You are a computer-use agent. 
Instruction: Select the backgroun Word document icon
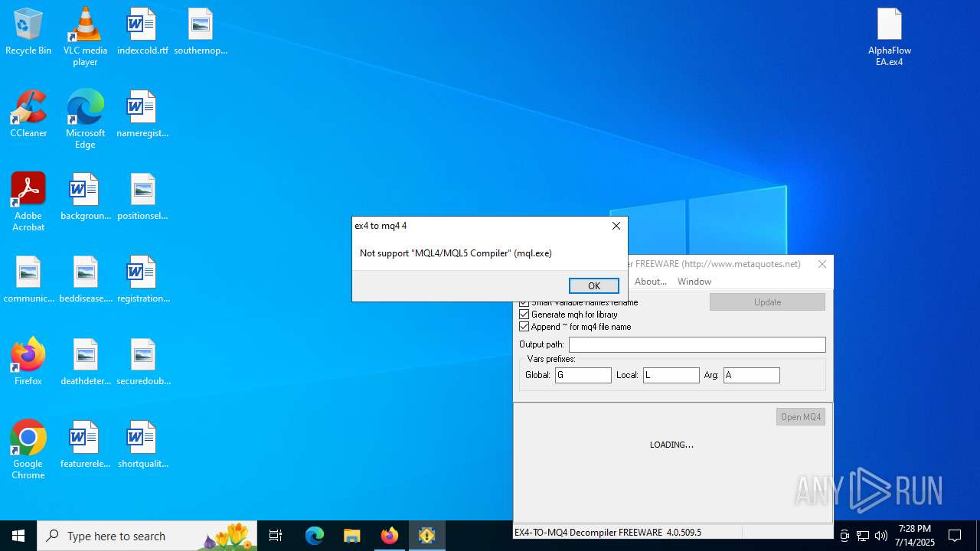tap(85, 197)
